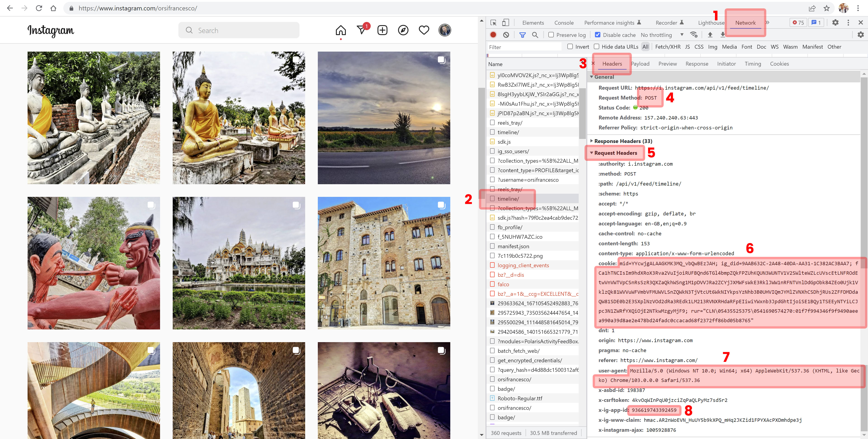Select the Roboto-Regular.ttf request
The image size is (868, 439).
point(520,398)
